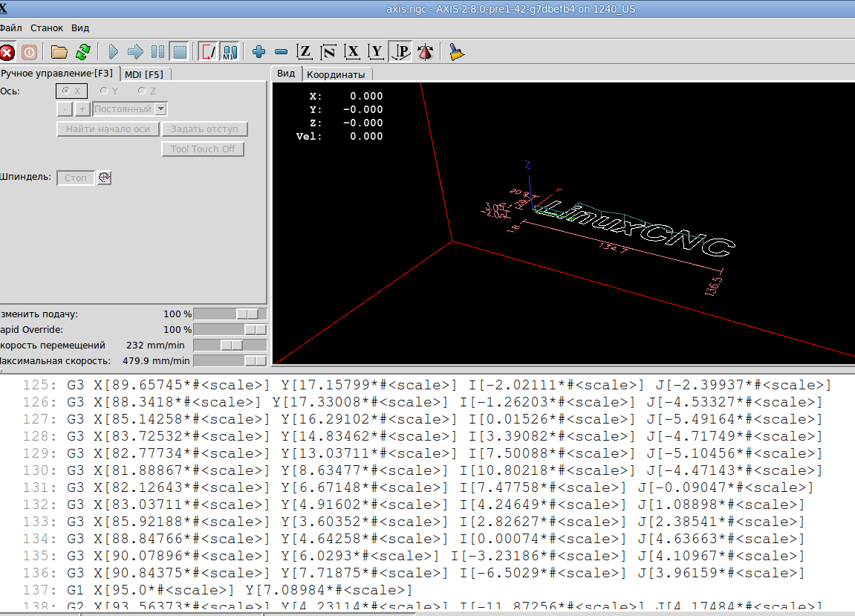Image resolution: width=855 pixels, height=616 pixels.
Task: Stop program execution icon
Action: [x=180, y=52]
